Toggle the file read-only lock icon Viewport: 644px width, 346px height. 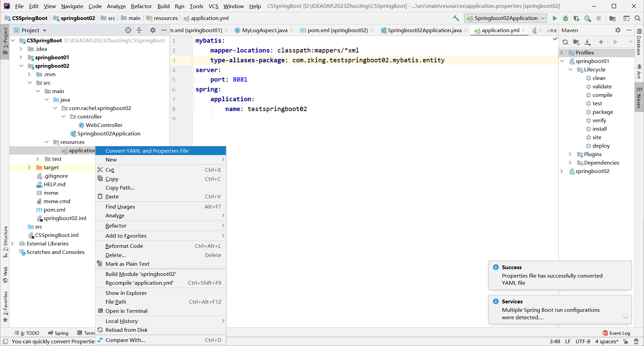(626, 341)
